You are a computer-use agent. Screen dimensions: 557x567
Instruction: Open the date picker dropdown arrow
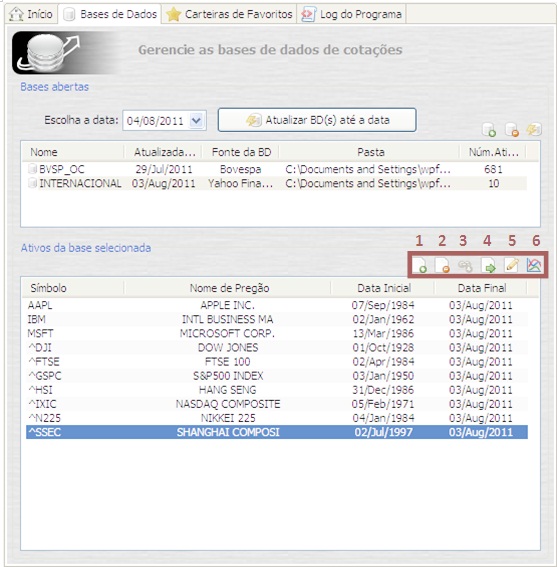(x=196, y=120)
